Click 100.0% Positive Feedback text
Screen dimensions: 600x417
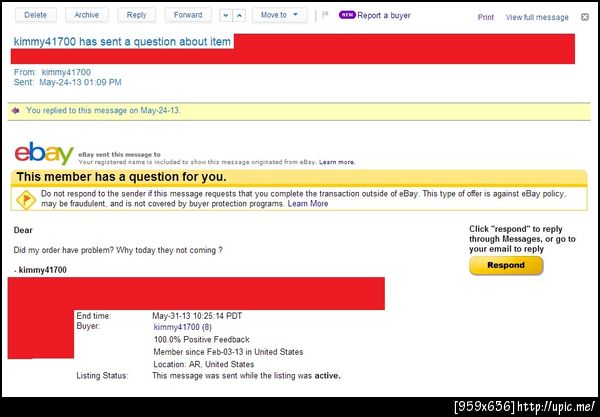[x=201, y=340]
